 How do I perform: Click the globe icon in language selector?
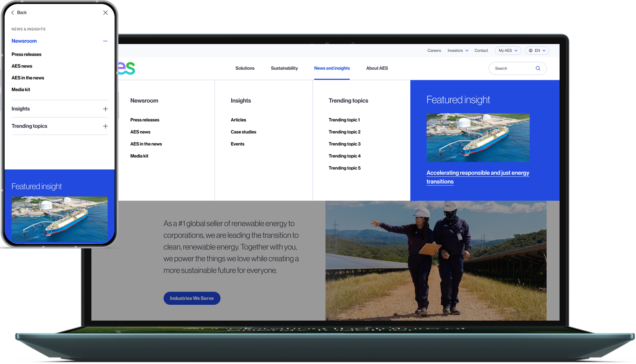pos(531,50)
